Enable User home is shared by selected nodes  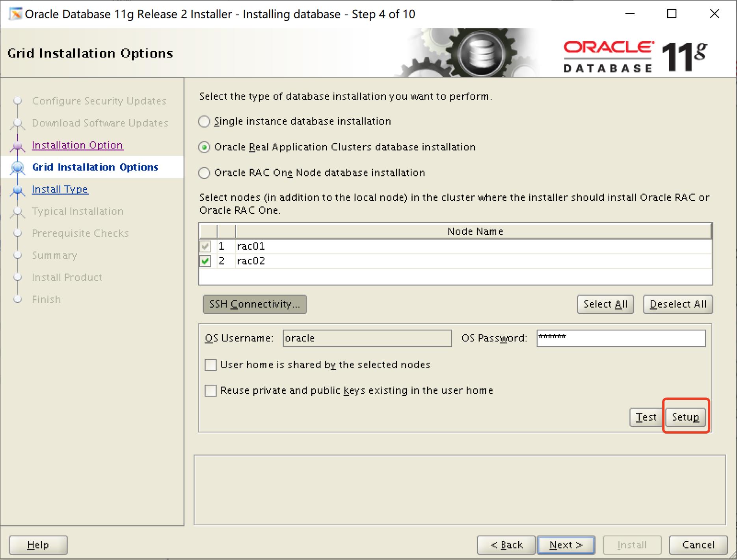(x=210, y=365)
